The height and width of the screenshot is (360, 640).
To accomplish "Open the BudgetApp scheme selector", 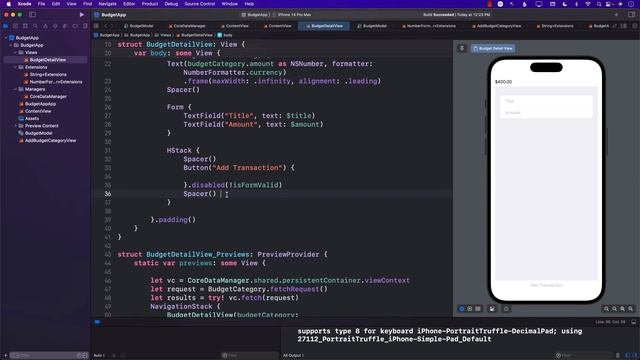I will [255, 15].
